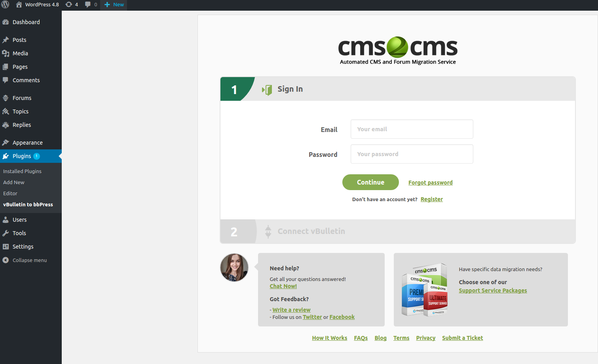Click the Appearance brush icon
Viewport: 598px width, 364px height.
point(6,143)
